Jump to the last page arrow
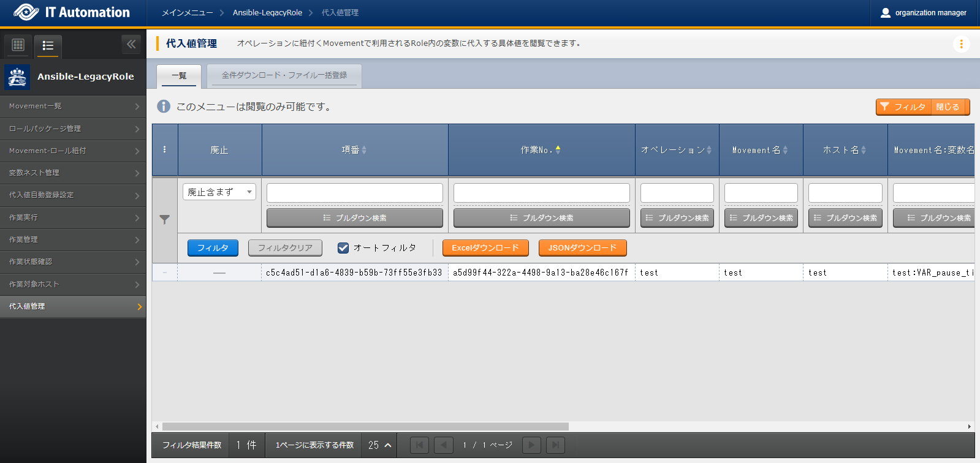 pos(555,445)
